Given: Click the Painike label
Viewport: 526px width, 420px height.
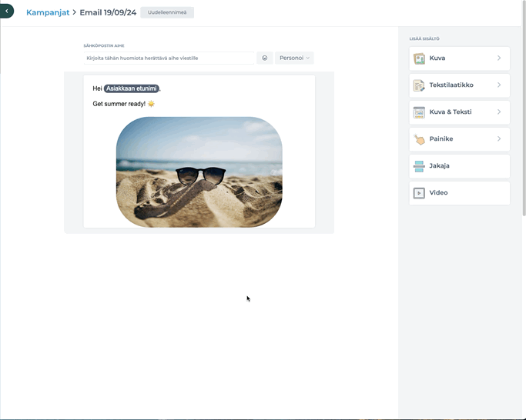Looking at the screenshot, I should tap(441, 138).
